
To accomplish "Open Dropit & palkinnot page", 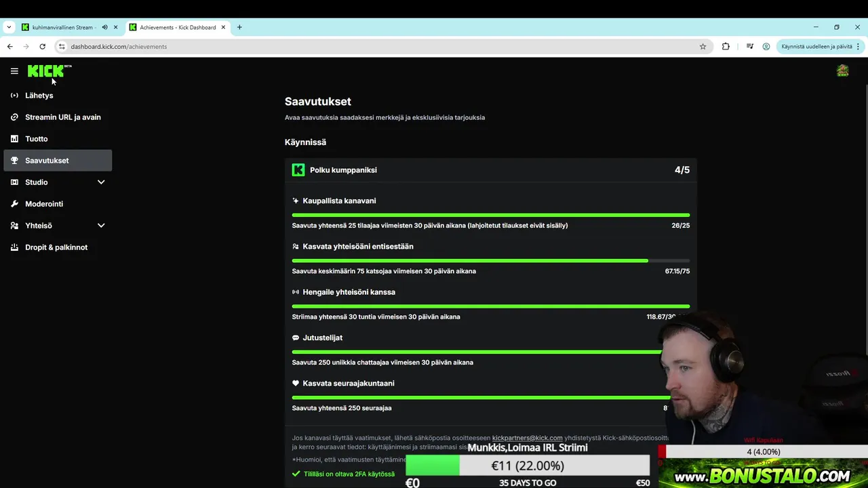I will click(x=58, y=247).
